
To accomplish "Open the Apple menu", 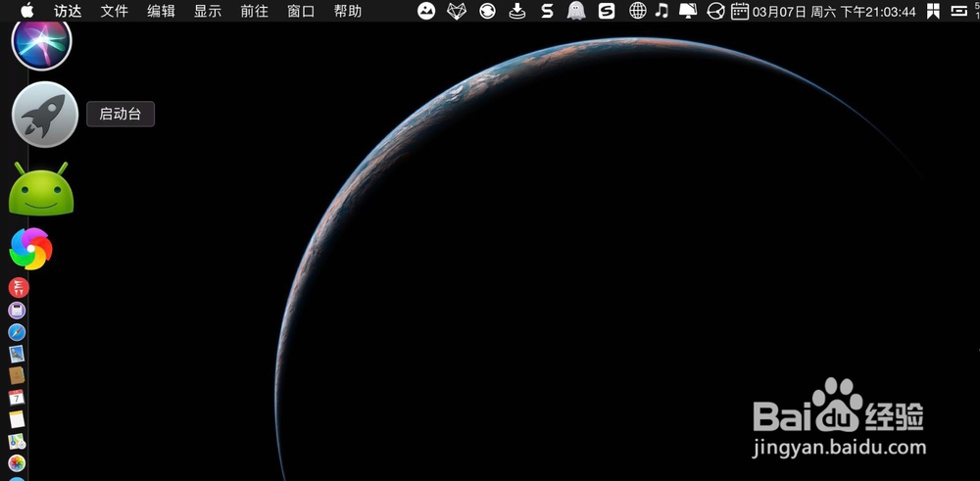I will [27, 11].
